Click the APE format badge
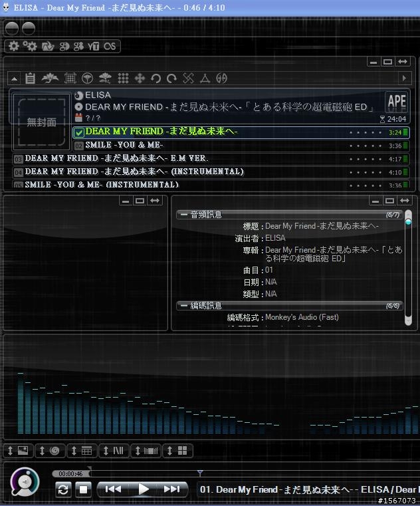The width and height of the screenshot is (420, 506). 397,102
